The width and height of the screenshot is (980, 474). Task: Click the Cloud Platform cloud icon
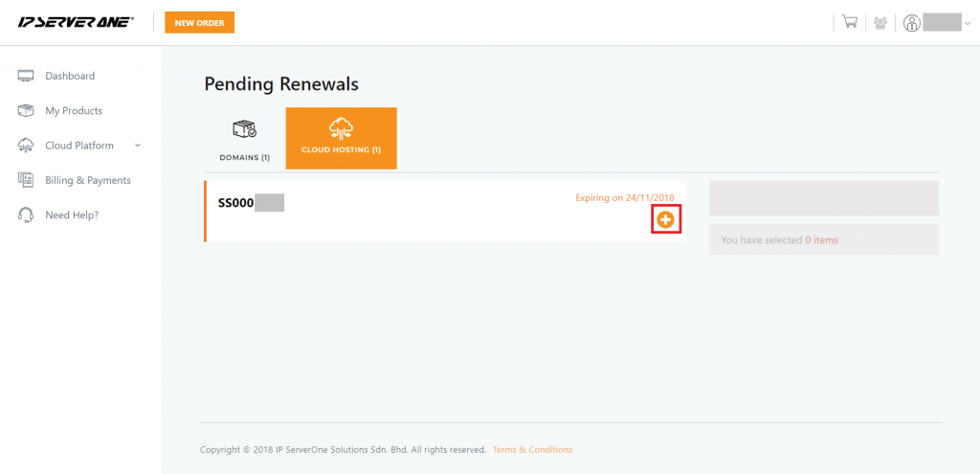point(26,146)
